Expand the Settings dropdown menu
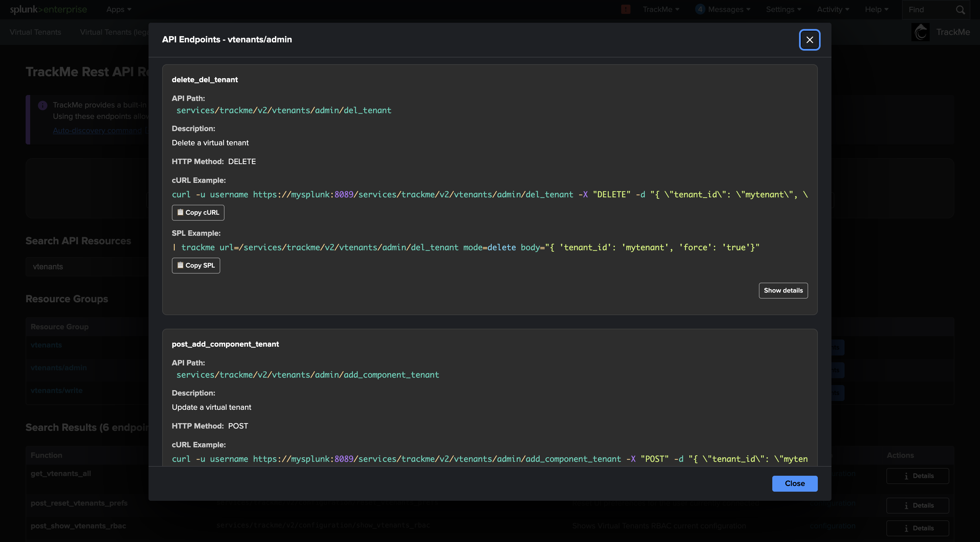 coord(783,9)
